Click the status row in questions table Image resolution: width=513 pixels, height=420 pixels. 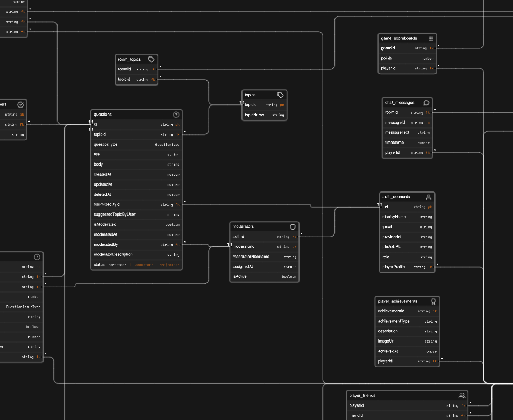(x=136, y=265)
